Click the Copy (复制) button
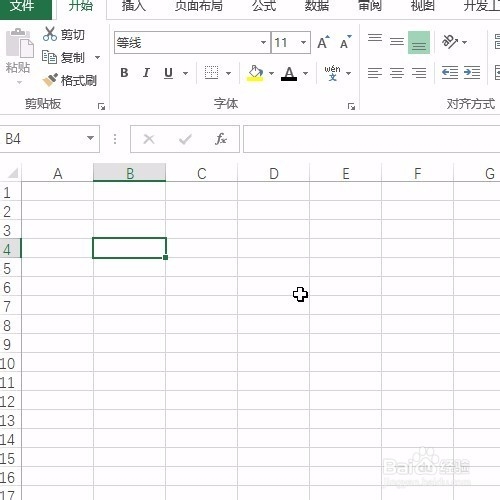The width and height of the screenshot is (500, 500). (63, 57)
